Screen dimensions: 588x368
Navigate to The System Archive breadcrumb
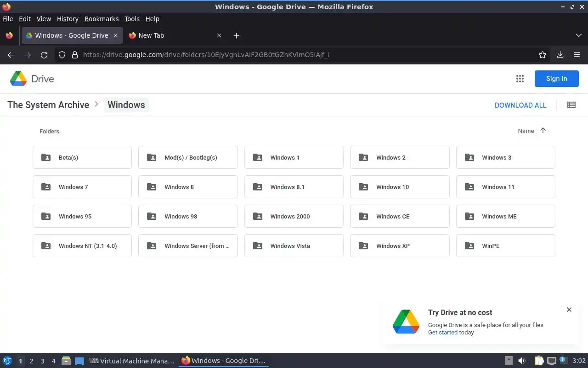(48, 105)
